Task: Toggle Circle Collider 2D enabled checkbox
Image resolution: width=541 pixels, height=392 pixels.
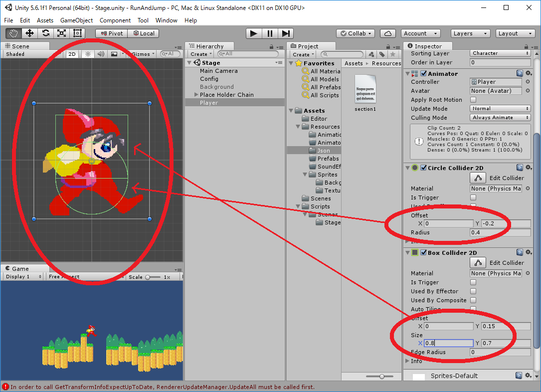Action: click(x=424, y=168)
